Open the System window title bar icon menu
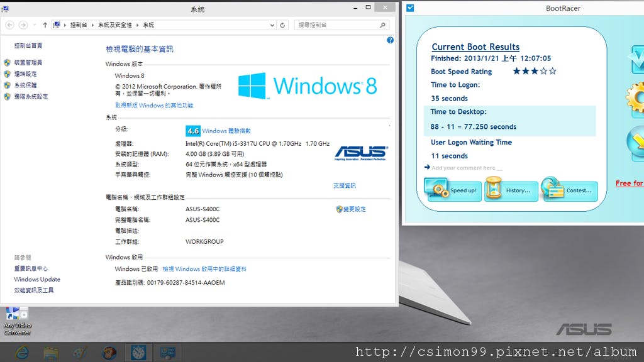This screenshot has height=362, width=644. [5, 9]
